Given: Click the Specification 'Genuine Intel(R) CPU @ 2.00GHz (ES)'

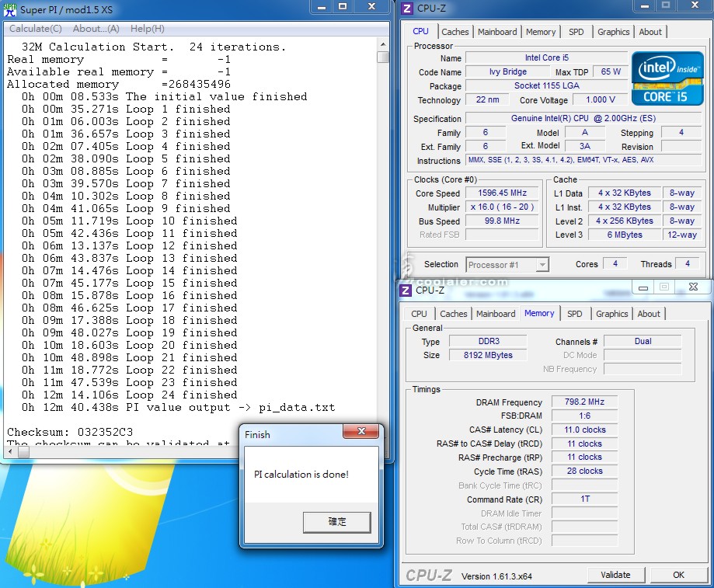Looking at the screenshot, I should [x=583, y=118].
